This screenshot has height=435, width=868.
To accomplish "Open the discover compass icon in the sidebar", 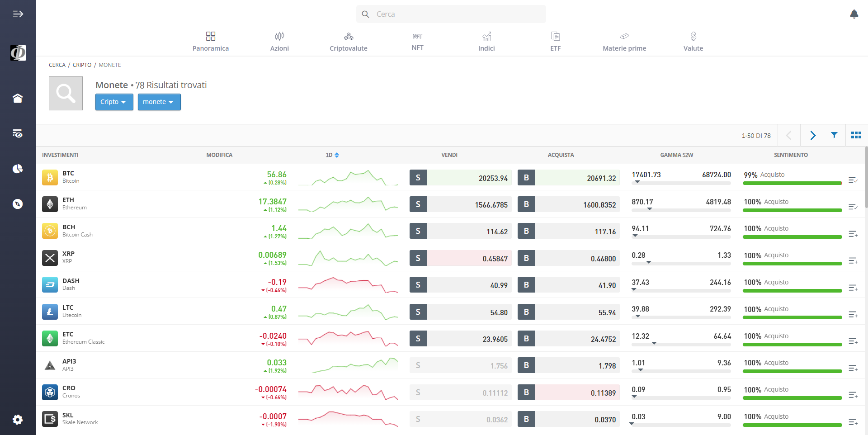I will point(18,204).
